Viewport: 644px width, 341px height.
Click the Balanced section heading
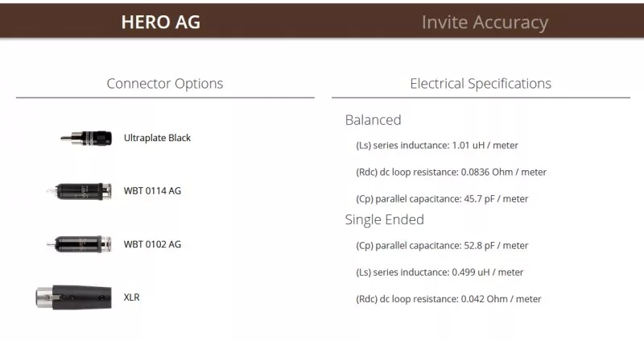click(373, 120)
